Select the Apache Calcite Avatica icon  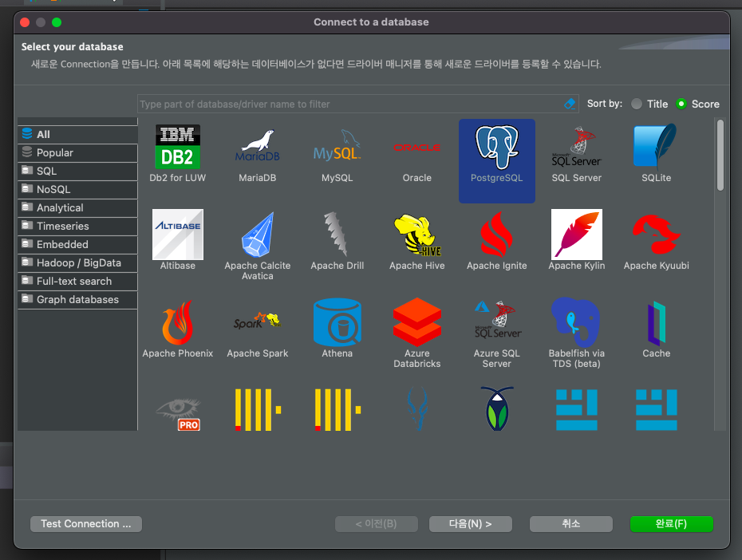pyautogui.click(x=258, y=235)
